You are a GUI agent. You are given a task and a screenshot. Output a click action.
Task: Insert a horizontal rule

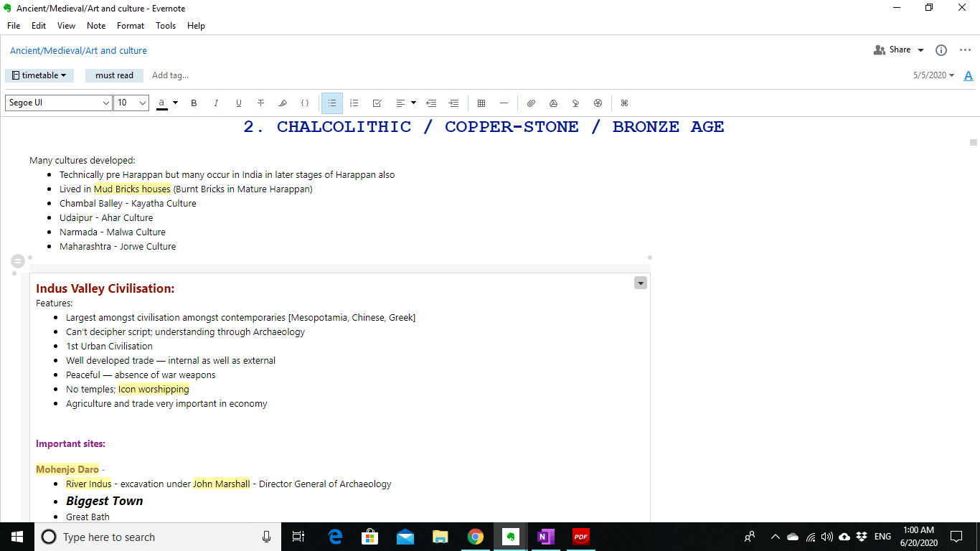pos(504,103)
